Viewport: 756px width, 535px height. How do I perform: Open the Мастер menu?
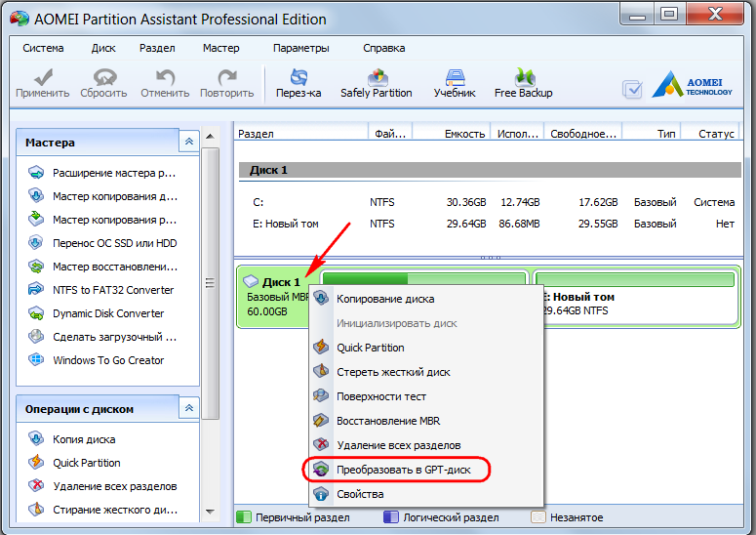[x=220, y=48]
